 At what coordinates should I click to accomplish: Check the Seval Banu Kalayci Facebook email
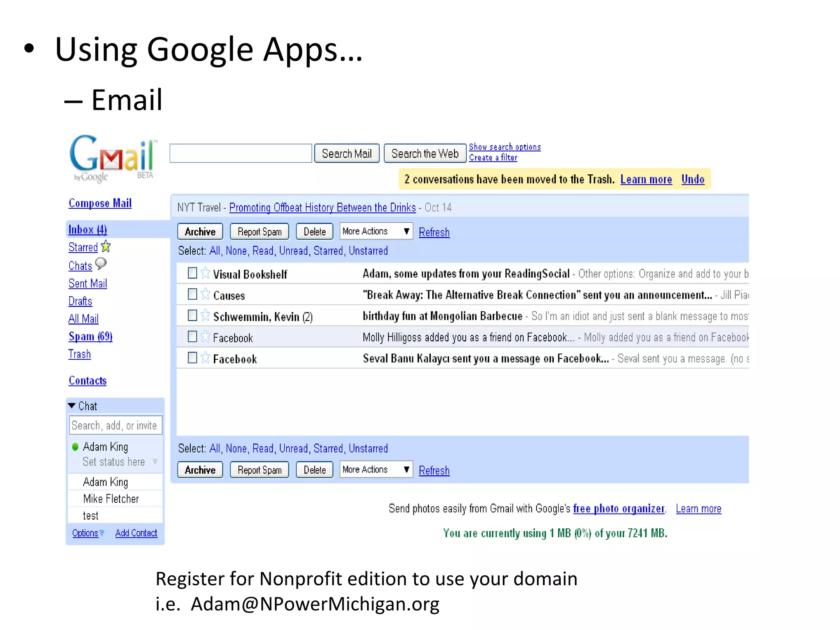(192, 358)
